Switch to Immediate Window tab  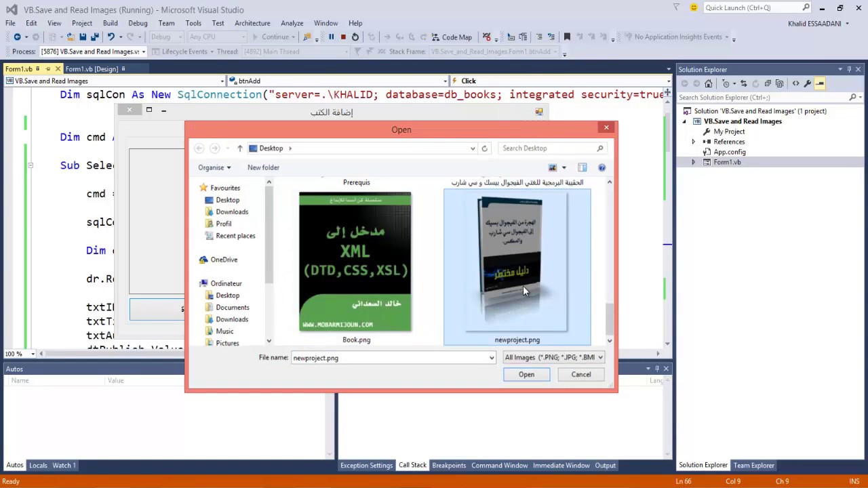pyautogui.click(x=561, y=466)
